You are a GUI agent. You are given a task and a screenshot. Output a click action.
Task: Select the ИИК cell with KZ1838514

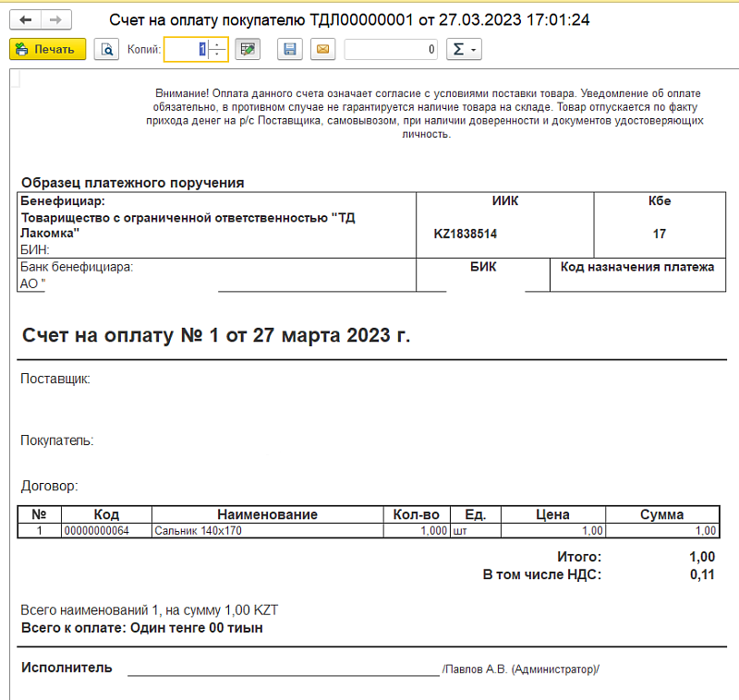pyautogui.click(x=504, y=234)
